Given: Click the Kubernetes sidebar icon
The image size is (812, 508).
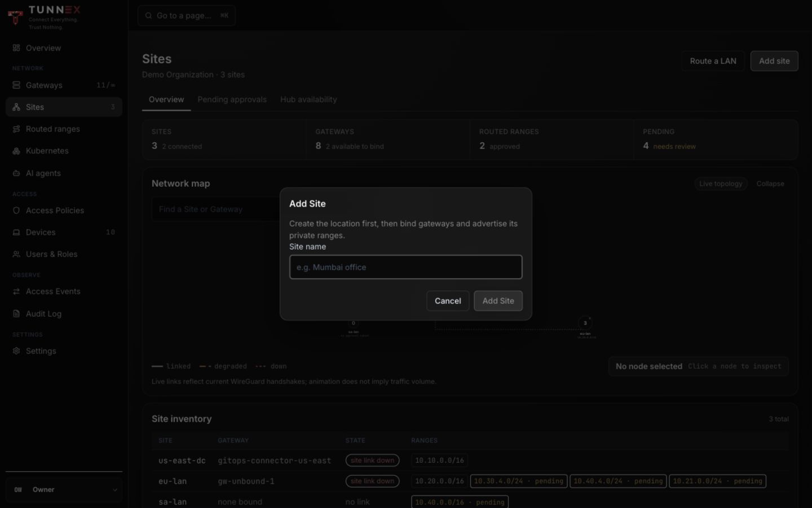Looking at the screenshot, I should pos(16,151).
